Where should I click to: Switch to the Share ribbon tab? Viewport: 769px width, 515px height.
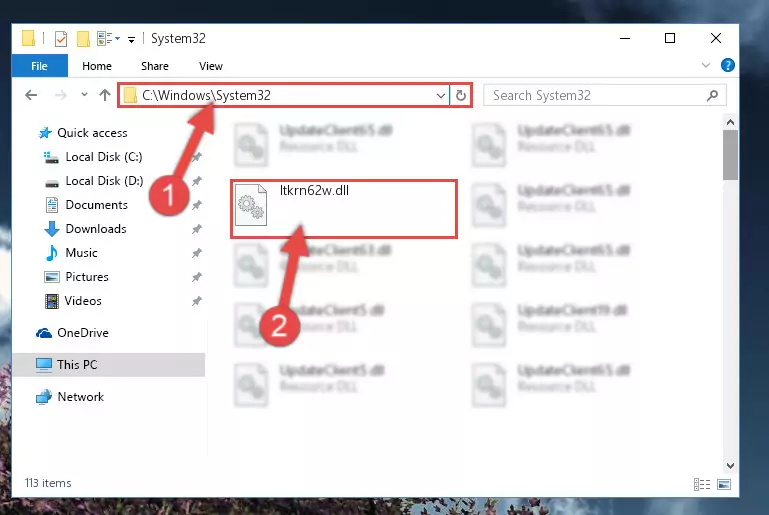pos(154,66)
